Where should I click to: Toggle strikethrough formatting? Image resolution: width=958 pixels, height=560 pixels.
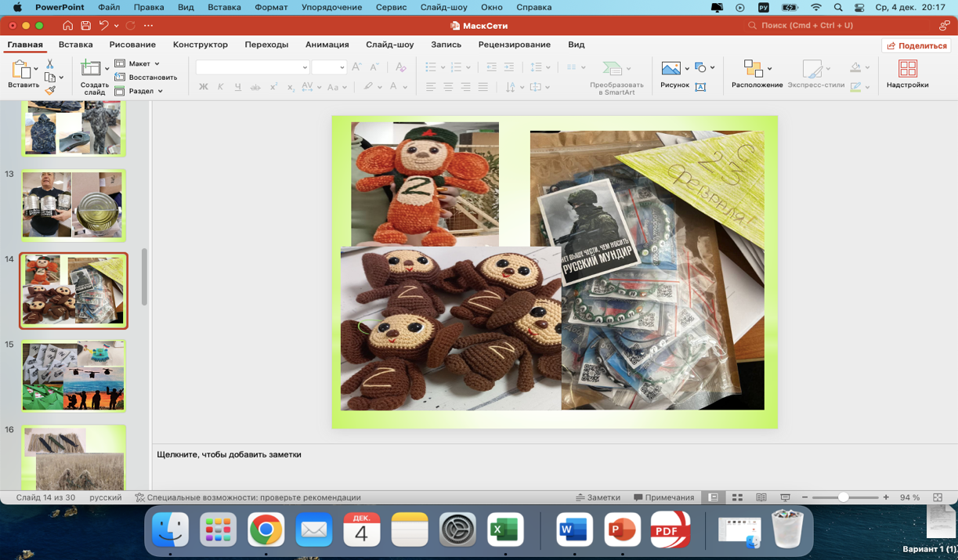[255, 87]
